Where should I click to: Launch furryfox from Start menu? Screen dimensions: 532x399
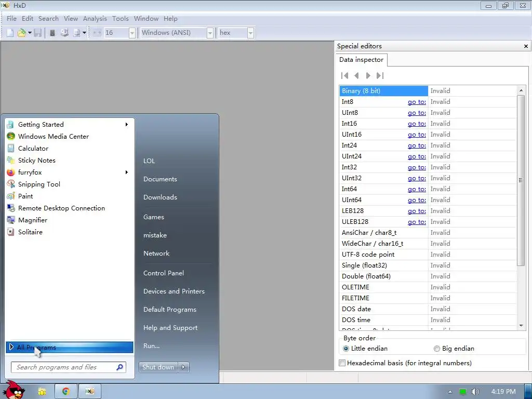tap(69, 172)
